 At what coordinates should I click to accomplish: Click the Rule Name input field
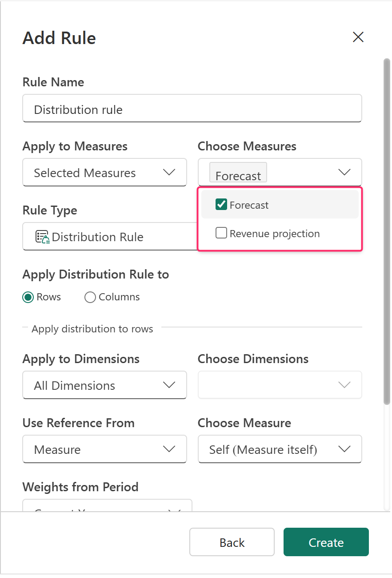tap(192, 108)
